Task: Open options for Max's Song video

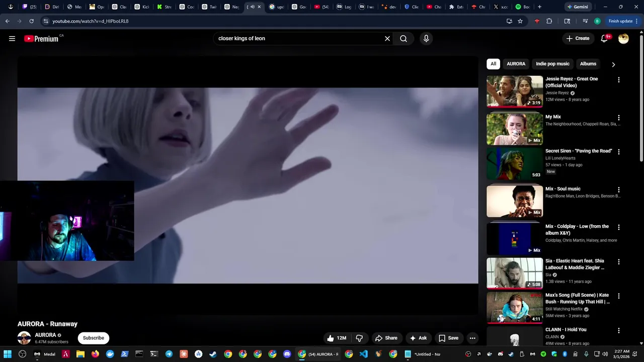Action: click(619, 296)
